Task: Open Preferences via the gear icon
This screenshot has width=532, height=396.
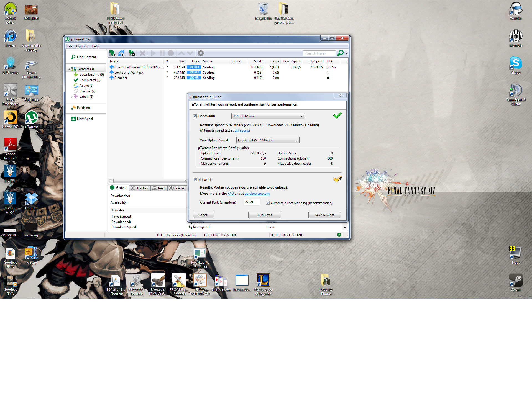Action: (x=201, y=53)
